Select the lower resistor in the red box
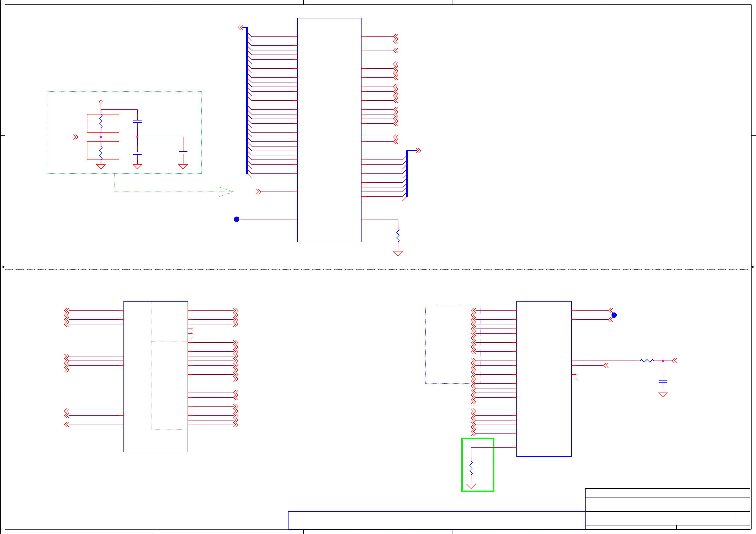 click(x=101, y=153)
